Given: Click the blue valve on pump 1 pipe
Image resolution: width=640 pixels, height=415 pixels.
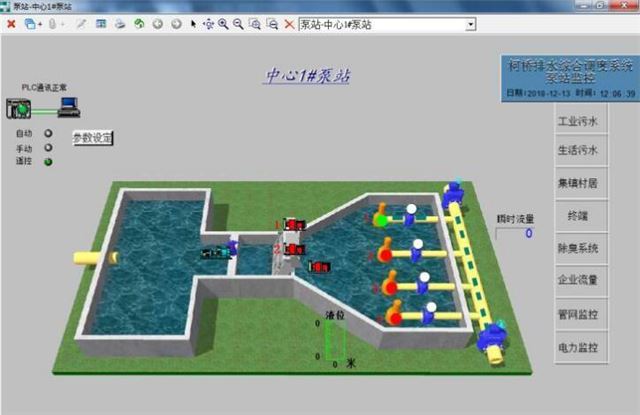Looking at the screenshot, I should click(410, 215).
